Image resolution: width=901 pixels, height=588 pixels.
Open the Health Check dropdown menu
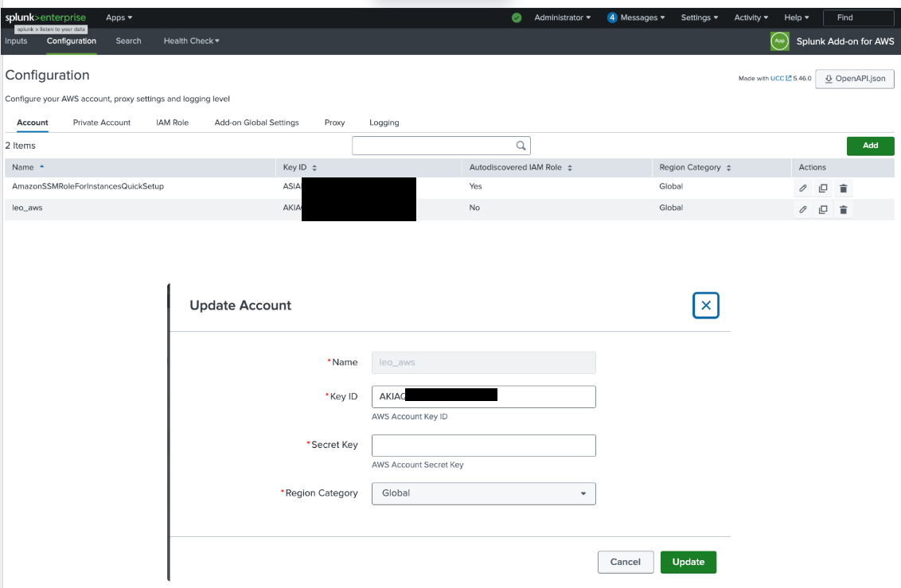point(191,41)
